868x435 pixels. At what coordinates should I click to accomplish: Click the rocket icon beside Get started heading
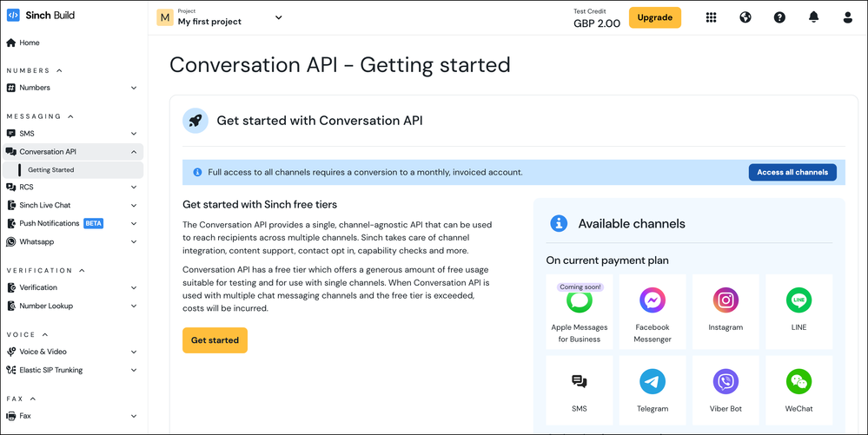195,121
